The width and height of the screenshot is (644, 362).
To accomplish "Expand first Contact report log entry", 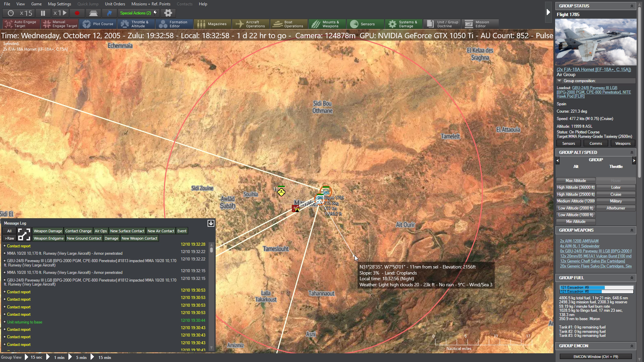I will click(5, 246).
